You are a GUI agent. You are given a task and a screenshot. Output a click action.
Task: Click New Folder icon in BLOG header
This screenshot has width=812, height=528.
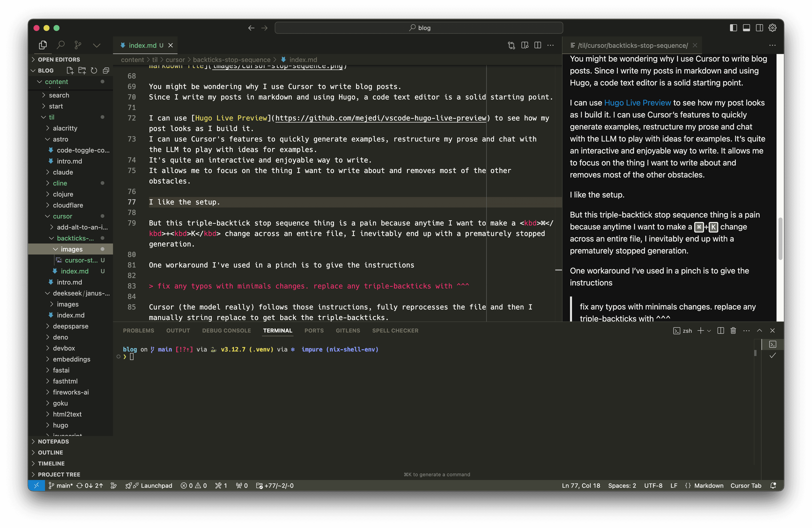point(82,70)
